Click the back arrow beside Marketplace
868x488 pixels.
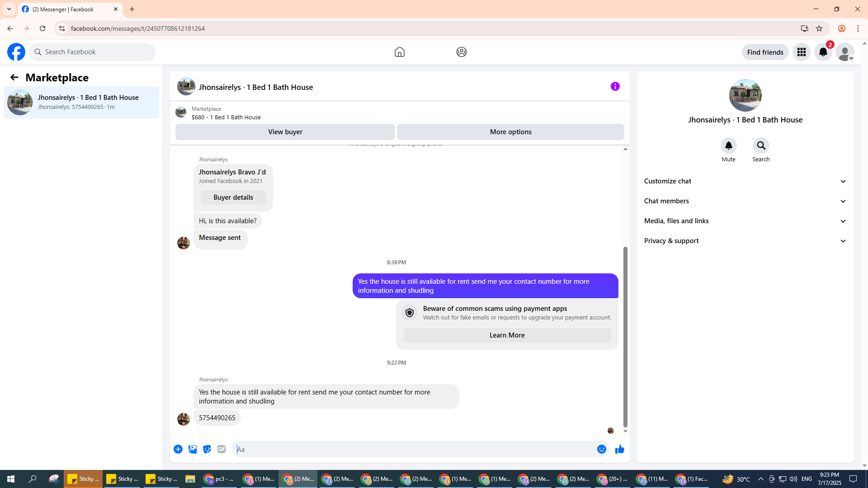pos(14,77)
